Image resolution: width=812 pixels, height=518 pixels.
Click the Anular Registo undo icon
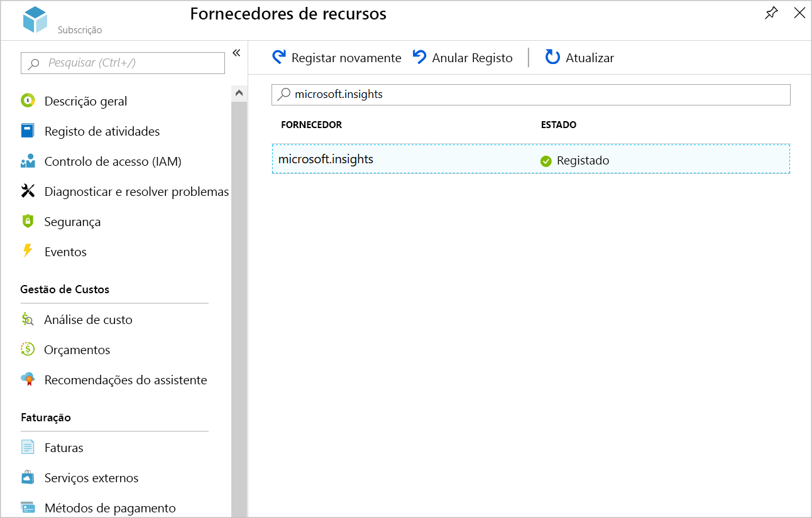point(420,57)
